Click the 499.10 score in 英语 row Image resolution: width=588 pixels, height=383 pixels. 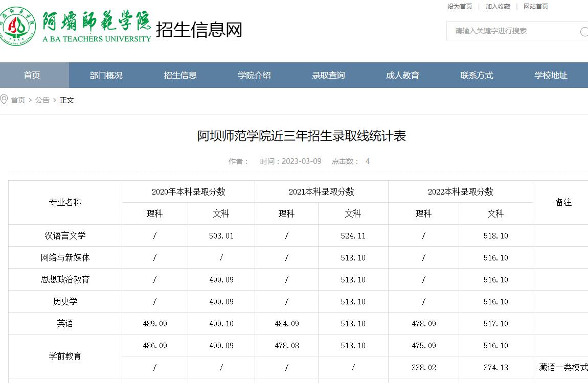click(221, 323)
